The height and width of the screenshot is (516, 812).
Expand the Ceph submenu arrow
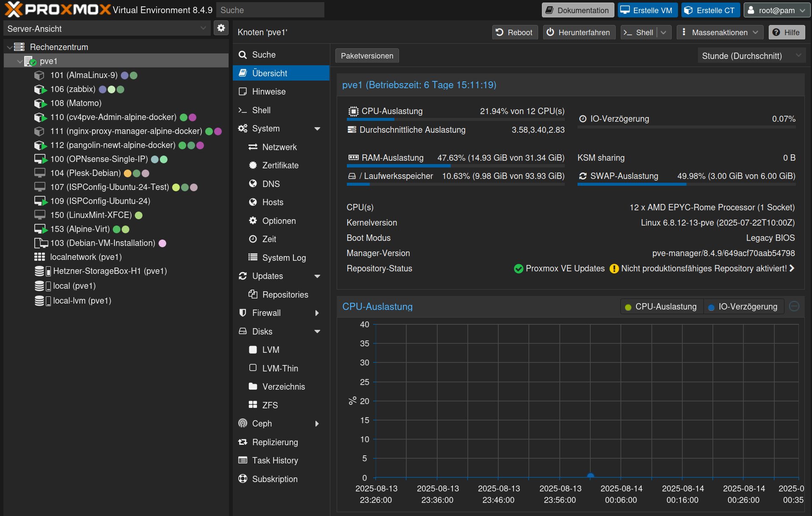click(x=317, y=424)
